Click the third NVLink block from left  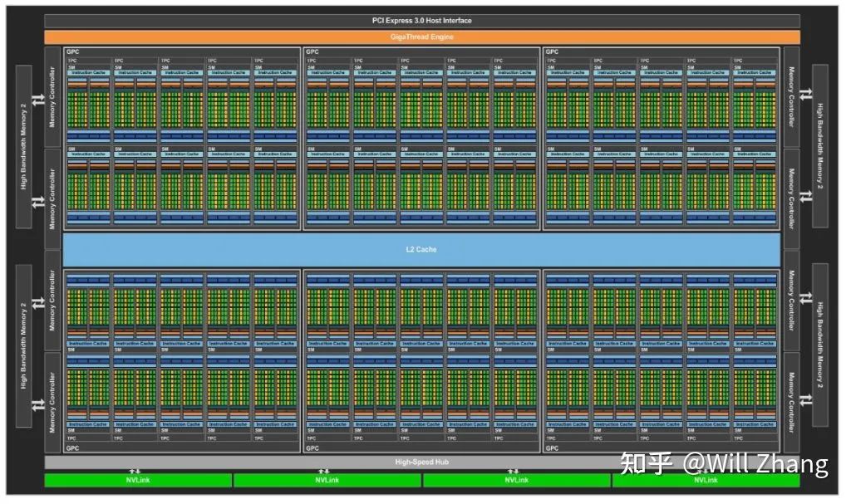pos(516,480)
